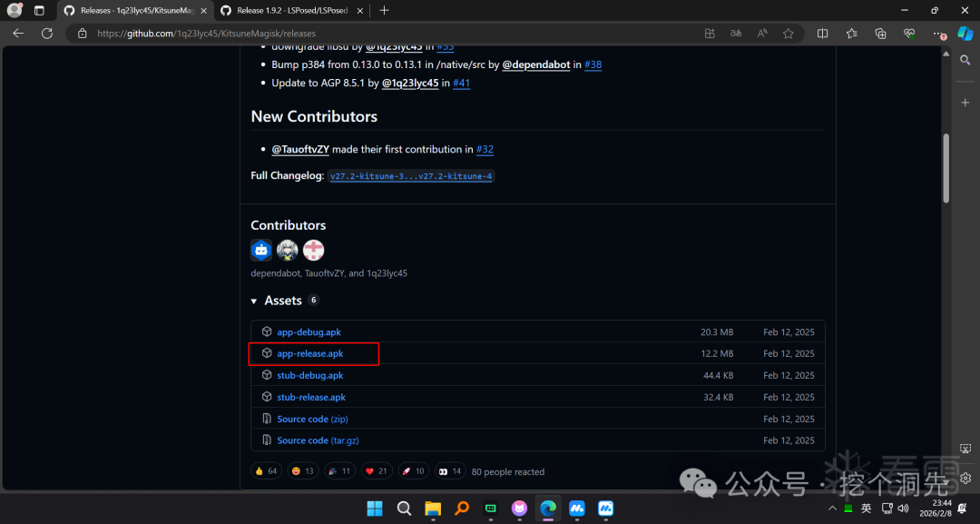Launch Copilot from the toolbar
This screenshot has height=524, width=980.
point(965,33)
